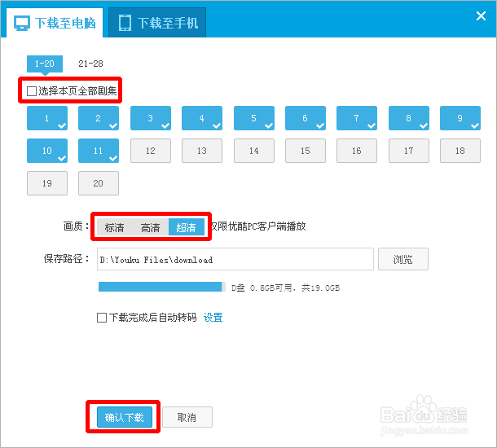Select episode 19 for download
The width and height of the screenshot is (497, 448).
[x=47, y=183]
